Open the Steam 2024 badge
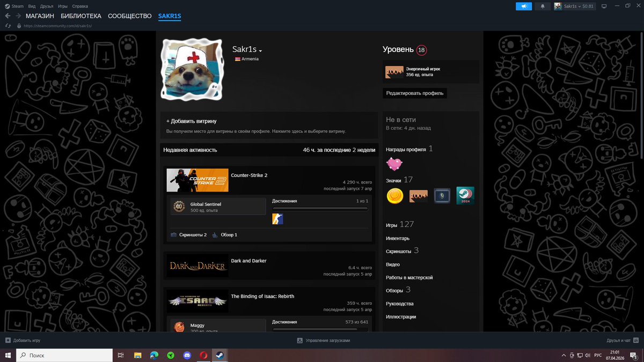Image resolution: width=644 pixels, height=362 pixels. [x=465, y=196]
